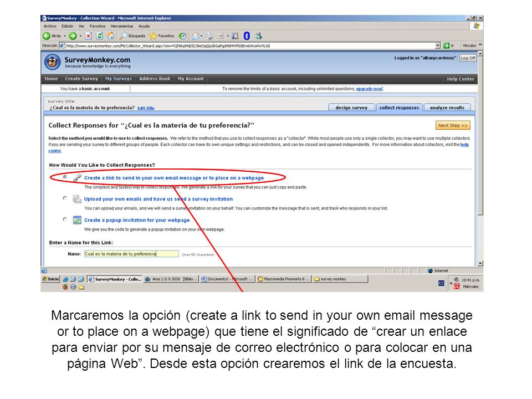The image size is (532, 399).
Task: Open the Back button history dropdown arrow
Action: (65, 35)
